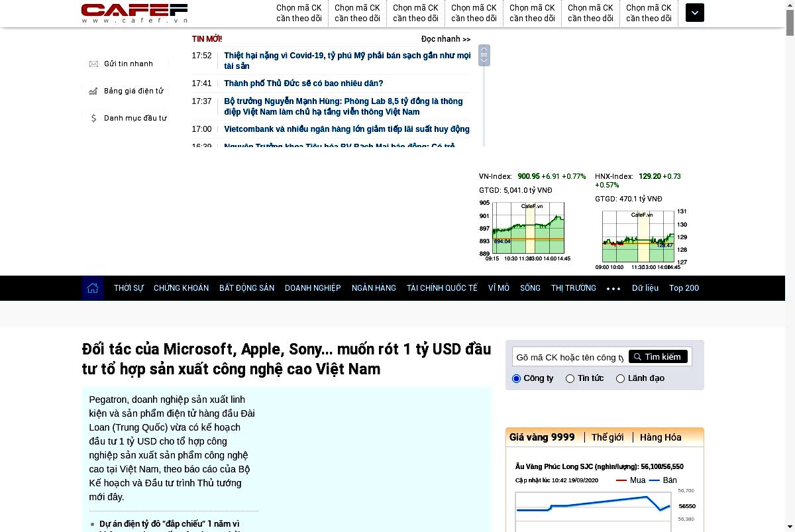The width and height of the screenshot is (795, 532).
Task: Open Vietcombank giảm lãi suất huy động article
Action: [x=346, y=129]
